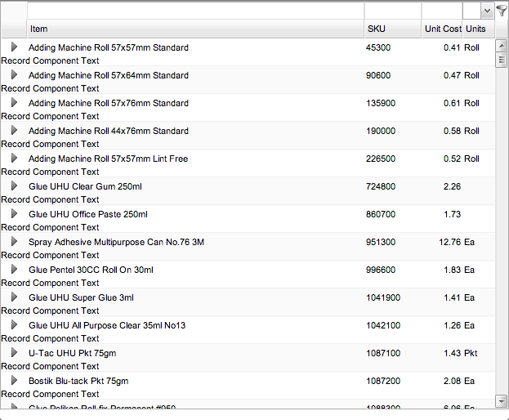Expand the U-Tac UHU Pkt 75gm row
This screenshot has width=509, height=420.
[14, 353]
